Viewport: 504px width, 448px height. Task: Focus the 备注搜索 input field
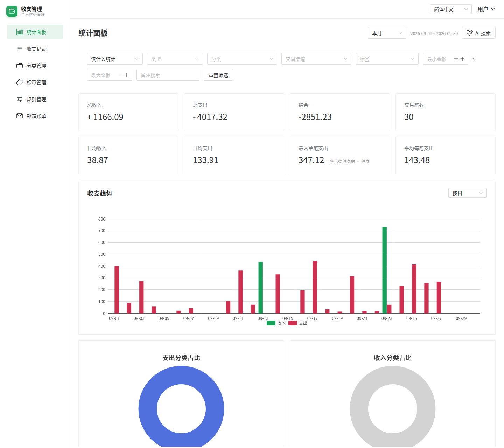pyautogui.click(x=168, y=75)
